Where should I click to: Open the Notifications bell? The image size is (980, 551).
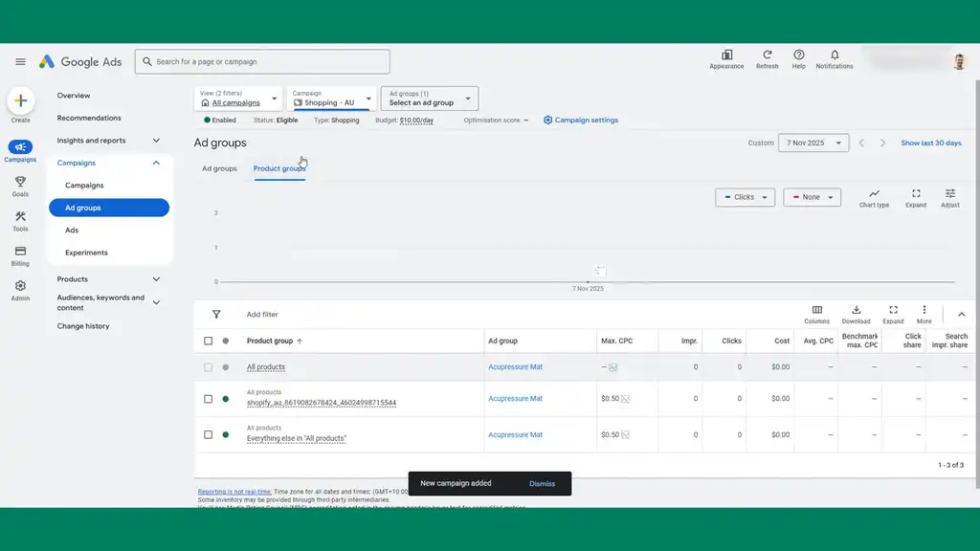click(835, 55)
